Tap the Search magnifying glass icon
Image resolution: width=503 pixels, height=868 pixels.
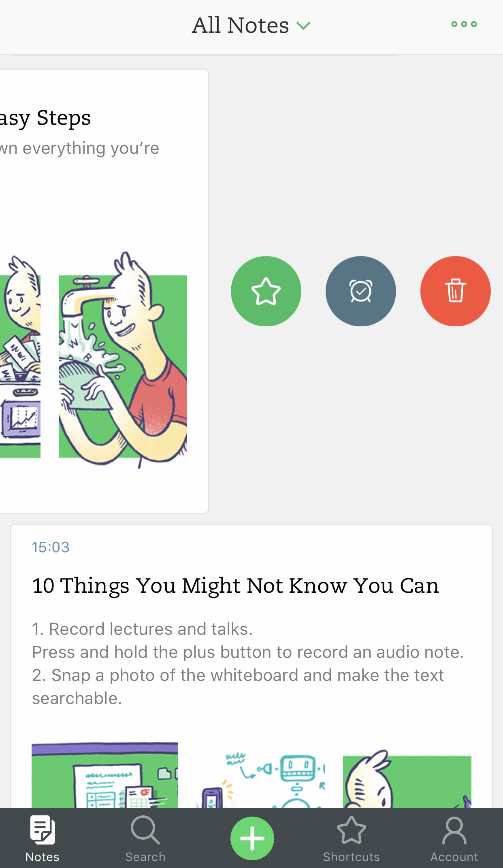point(145,830)
